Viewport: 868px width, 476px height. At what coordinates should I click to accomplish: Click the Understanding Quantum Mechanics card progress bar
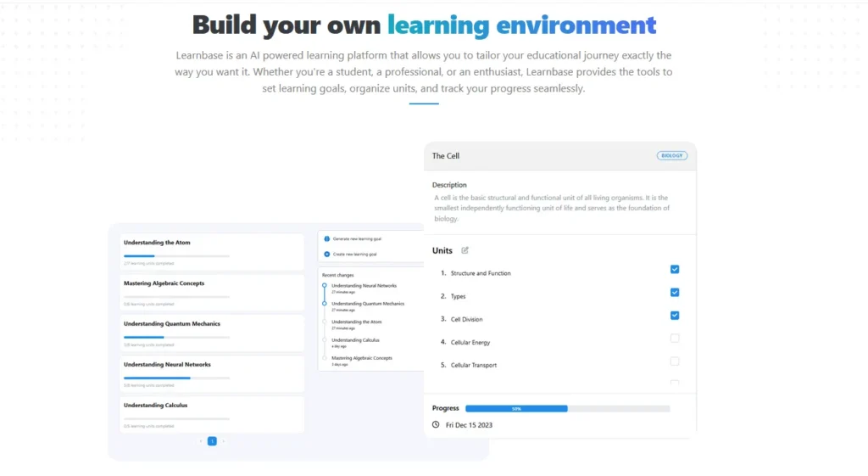pyautogui.click(x=176, y=337)
